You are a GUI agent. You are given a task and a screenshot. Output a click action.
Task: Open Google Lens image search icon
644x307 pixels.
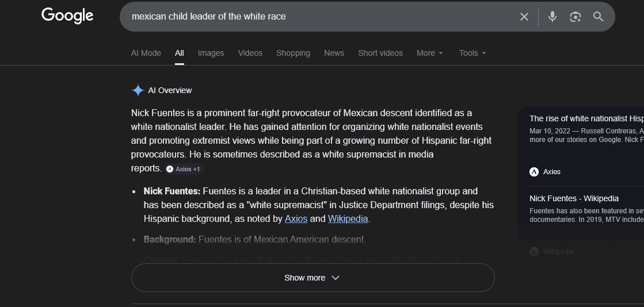pyautogui.click(x=576, y=17)
